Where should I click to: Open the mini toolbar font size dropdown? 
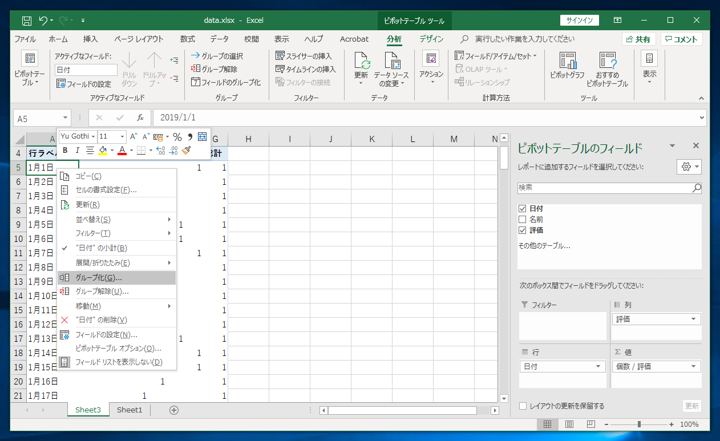(122, 136)
